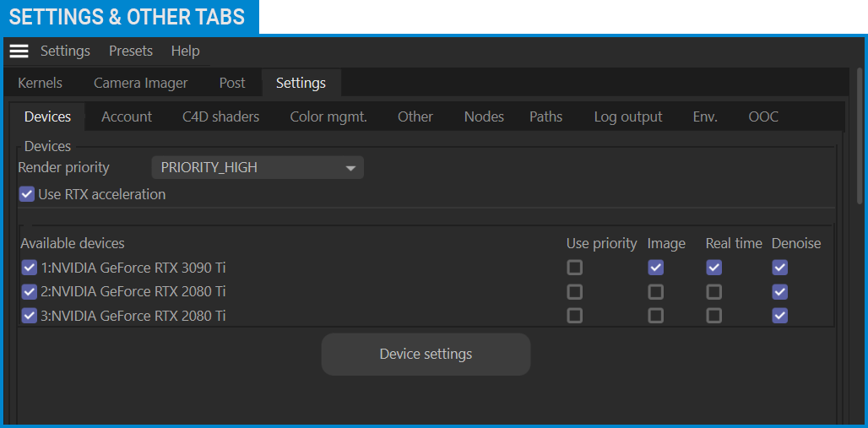The image size is (868, 428).
Task: Open the Post tab
Action: click(x=232, y=83)
